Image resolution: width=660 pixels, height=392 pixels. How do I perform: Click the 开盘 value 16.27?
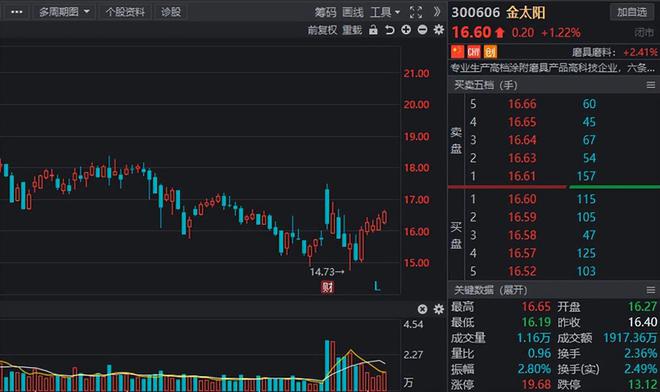pos(642,307)
